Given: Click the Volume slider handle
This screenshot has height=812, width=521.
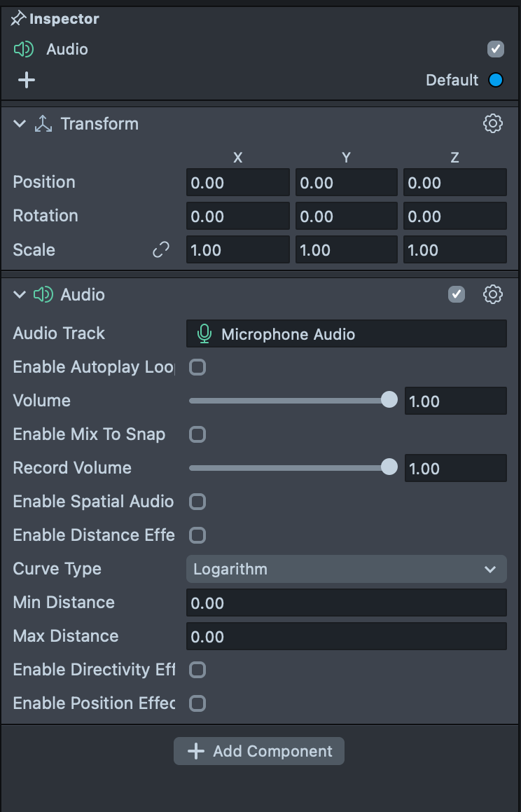Looking at the screenshot, I should [389, 400].
